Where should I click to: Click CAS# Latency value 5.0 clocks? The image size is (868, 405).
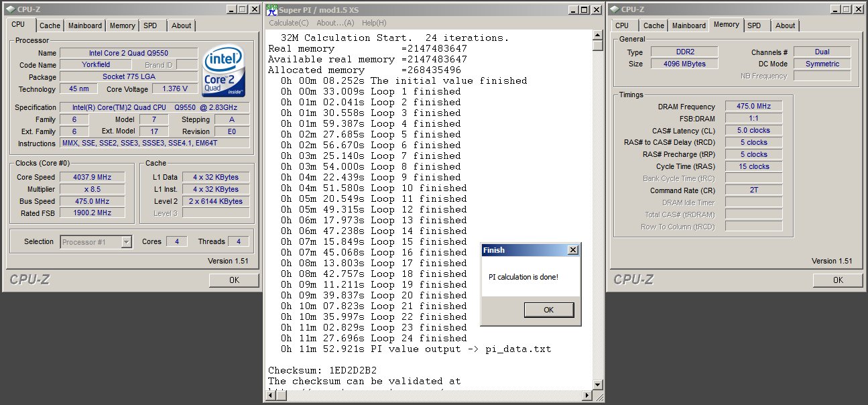pos(753,131)
